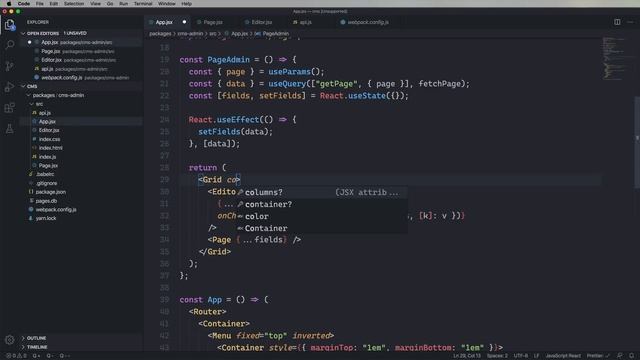Open the Extensions view icon
The height and width of the screenshot is (360, 640).
coord(9,108)
